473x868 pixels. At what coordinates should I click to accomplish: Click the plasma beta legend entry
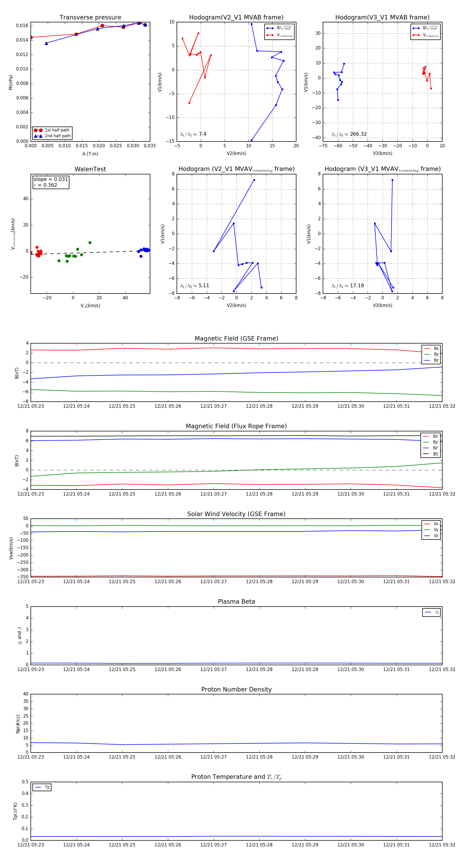click(x=431, y=612)
